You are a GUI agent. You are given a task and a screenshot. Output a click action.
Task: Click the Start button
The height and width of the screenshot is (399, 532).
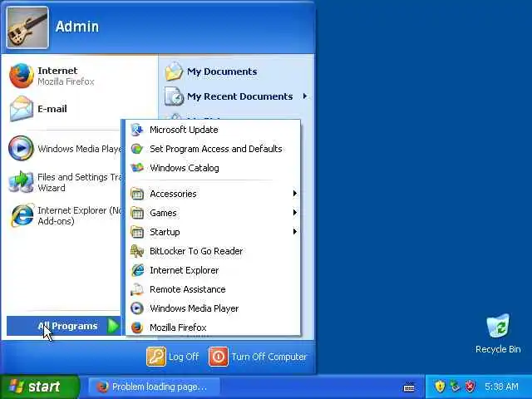[39, 387]
